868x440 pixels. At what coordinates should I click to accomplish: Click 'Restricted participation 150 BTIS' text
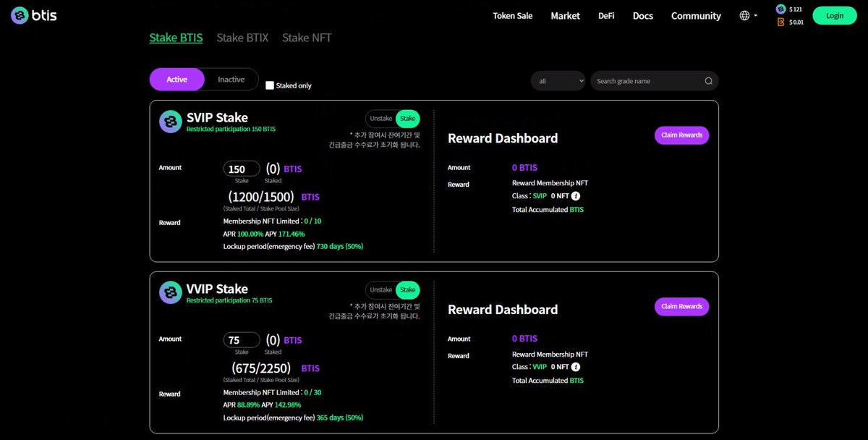pos(231,129)
